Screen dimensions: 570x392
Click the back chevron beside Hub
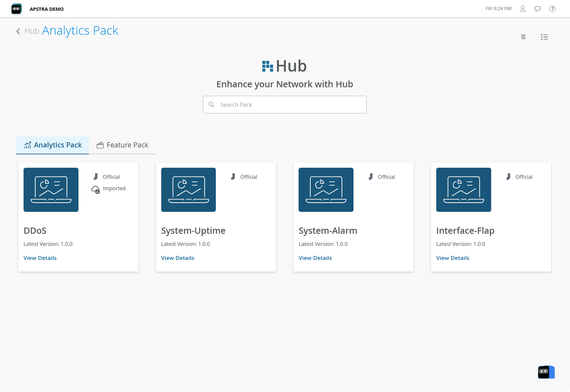click(x=18, y=31)
